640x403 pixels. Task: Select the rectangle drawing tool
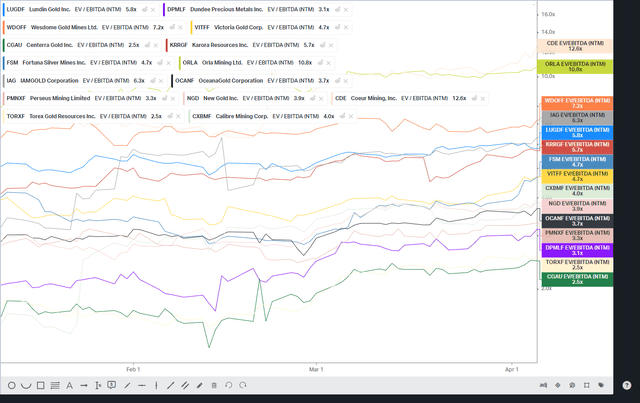pyautogui.click(x=40, y=385)
